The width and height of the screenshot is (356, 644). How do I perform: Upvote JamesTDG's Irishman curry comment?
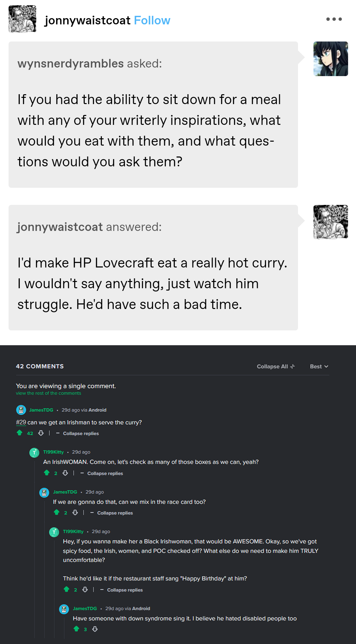[19, 433]
